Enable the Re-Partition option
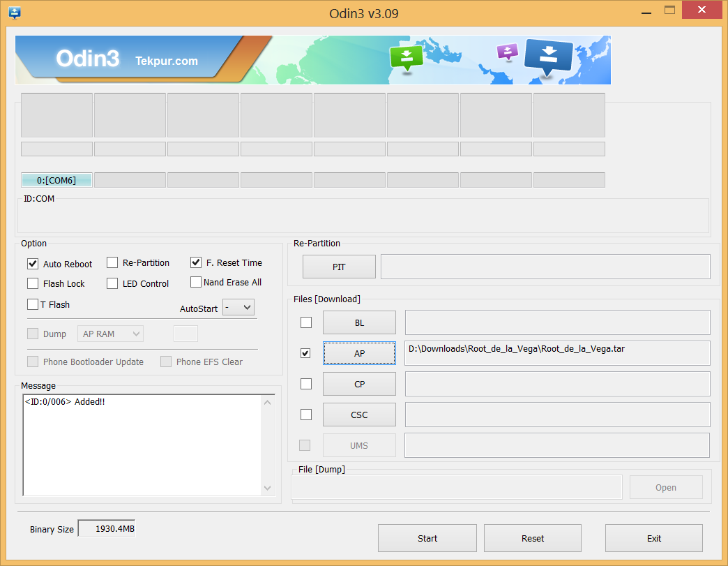Screen dimensions: 728x566 pos(112,262)
